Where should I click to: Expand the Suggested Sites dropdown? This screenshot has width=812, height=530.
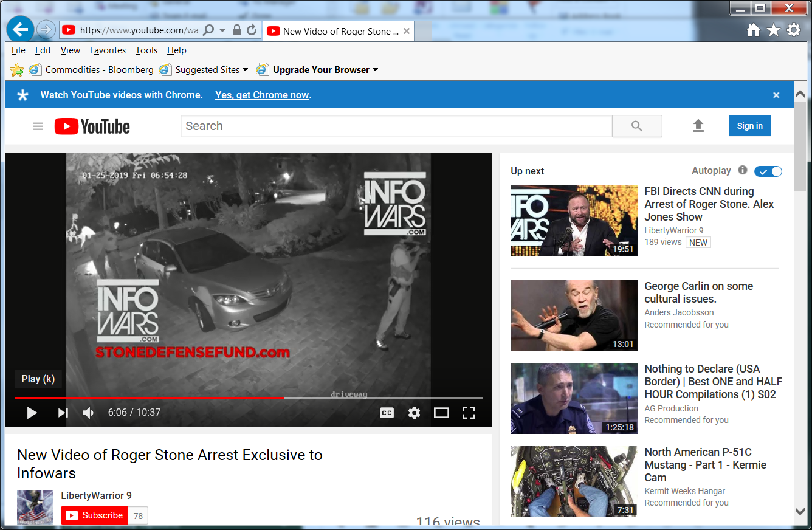click(246, 70)
